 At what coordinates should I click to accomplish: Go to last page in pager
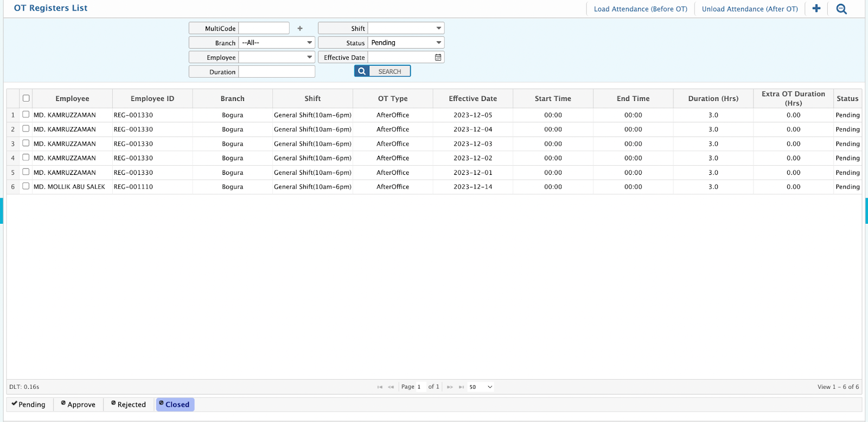coord(461,387)
